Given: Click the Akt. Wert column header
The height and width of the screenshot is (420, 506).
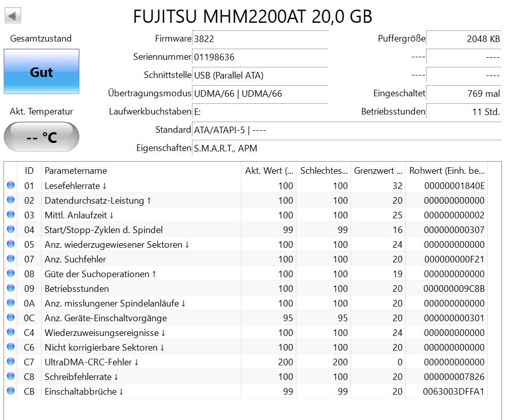Looking at the screenshot, I should pos(269,171).
